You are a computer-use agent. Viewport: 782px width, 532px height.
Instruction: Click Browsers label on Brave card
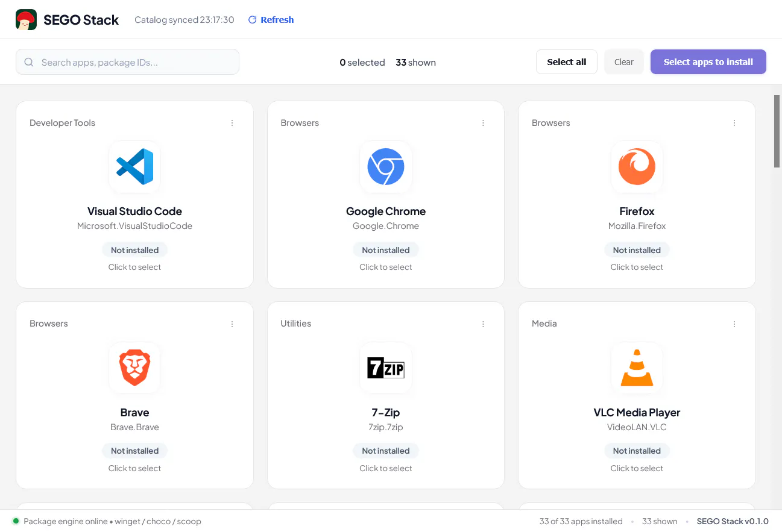tap(48, 324)
